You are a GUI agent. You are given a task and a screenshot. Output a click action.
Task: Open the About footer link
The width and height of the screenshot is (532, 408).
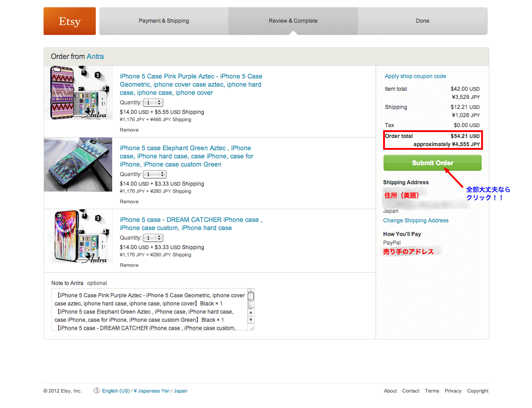click(390, 391)
